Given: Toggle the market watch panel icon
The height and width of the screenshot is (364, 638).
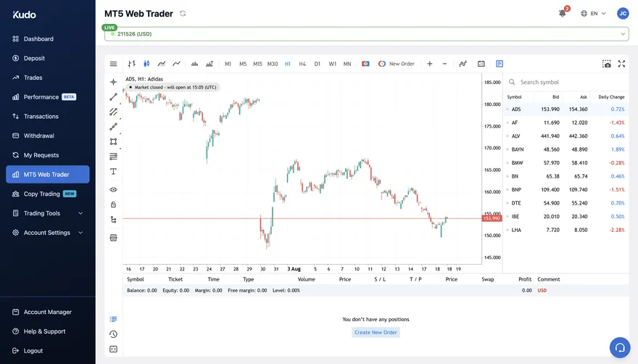Looking at the screenshot, I should click(500, 64).
